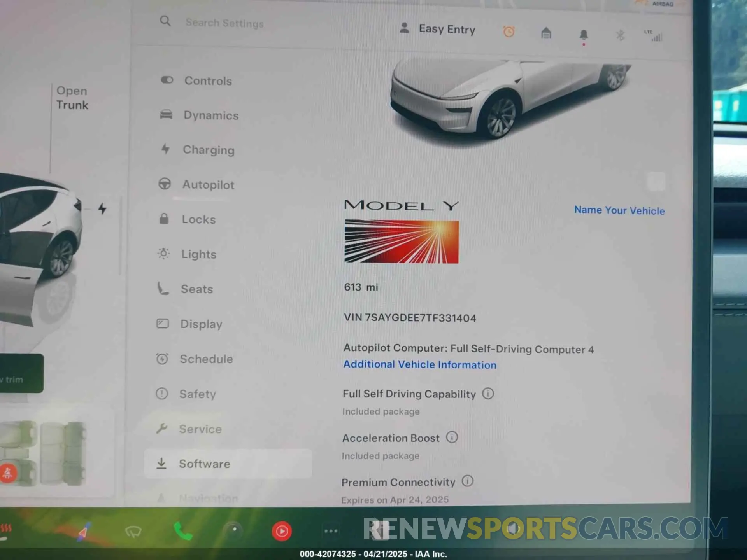
Task: Show info for Premium Connectivity
Action: [467, 481]
